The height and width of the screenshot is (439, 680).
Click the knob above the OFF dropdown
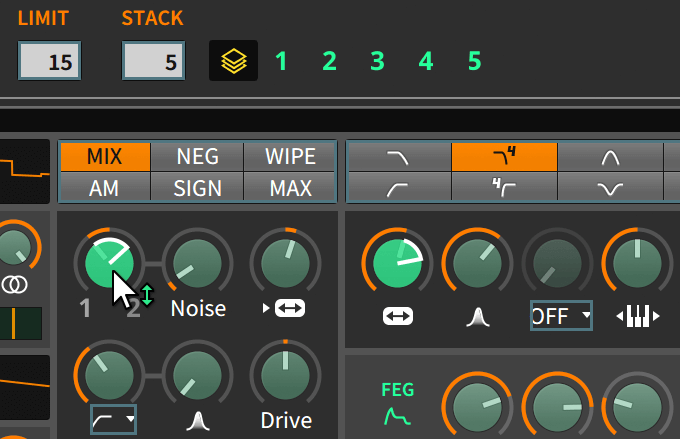pyautogui.click(x=557, y=263)
